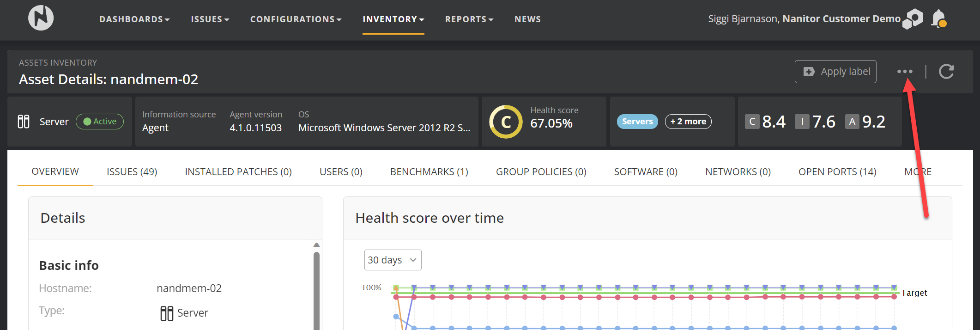The image size is (980, 330).
Task: Click the Servers label tag
Action: pyautogui.click(x=637, y=122)
